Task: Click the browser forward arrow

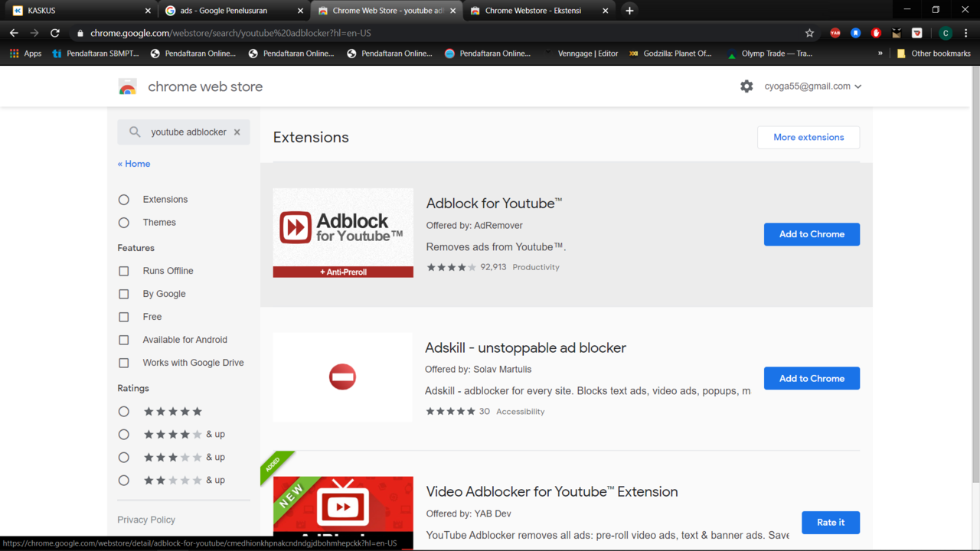Action: (34, 33)
